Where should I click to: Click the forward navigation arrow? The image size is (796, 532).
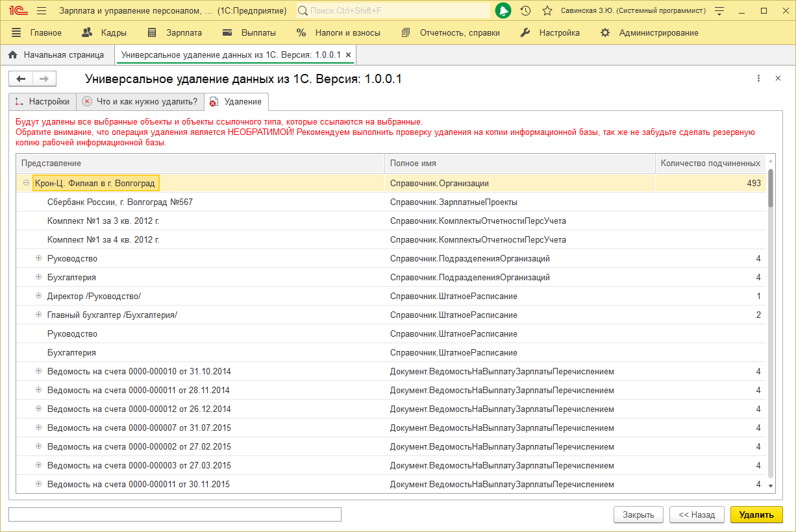click(44, 79)
